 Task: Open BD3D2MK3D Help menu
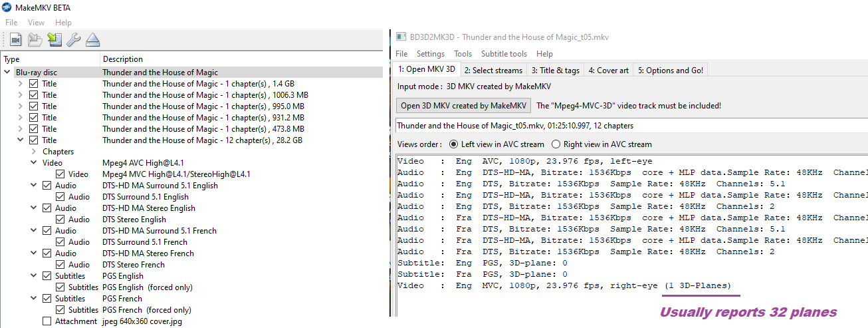[544, 54]
